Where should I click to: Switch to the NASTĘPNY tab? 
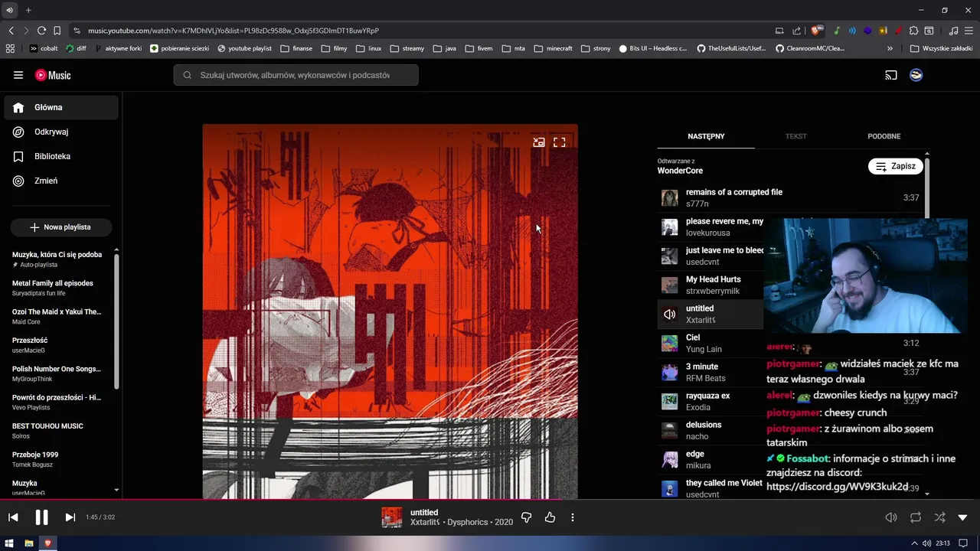(706, 136)
